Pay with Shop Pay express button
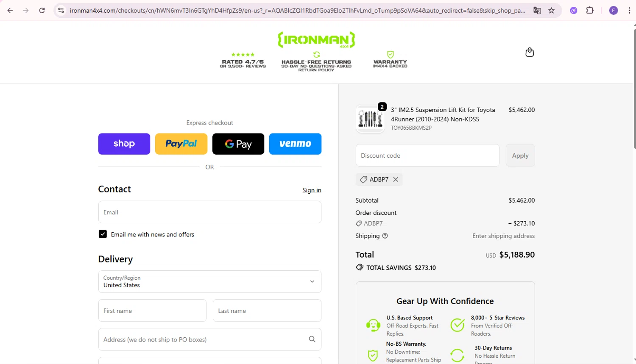This screenshot has height=364, width=636. [x=124, y=144]
